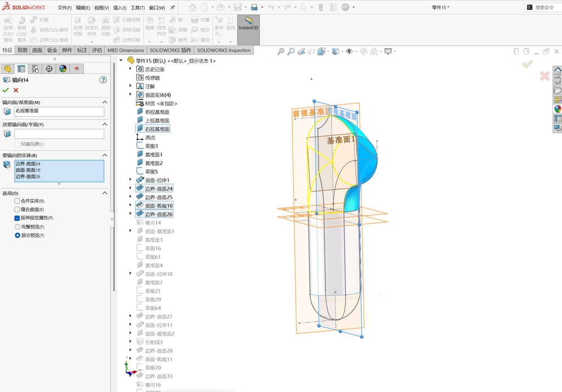
Task: Click the empty 次要镜向面 selection box
Action: coord(59,134)
